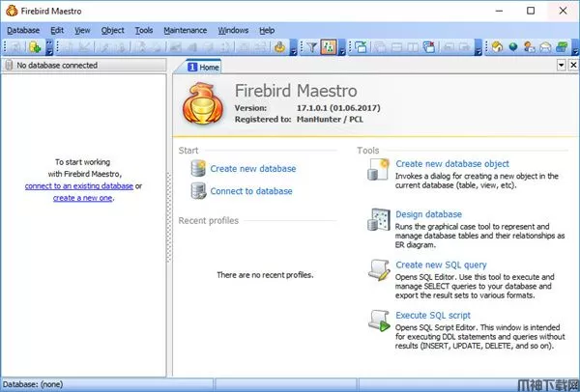Open the Help menu
Viewport: 580px width, 392px height.
pos(267,30)
